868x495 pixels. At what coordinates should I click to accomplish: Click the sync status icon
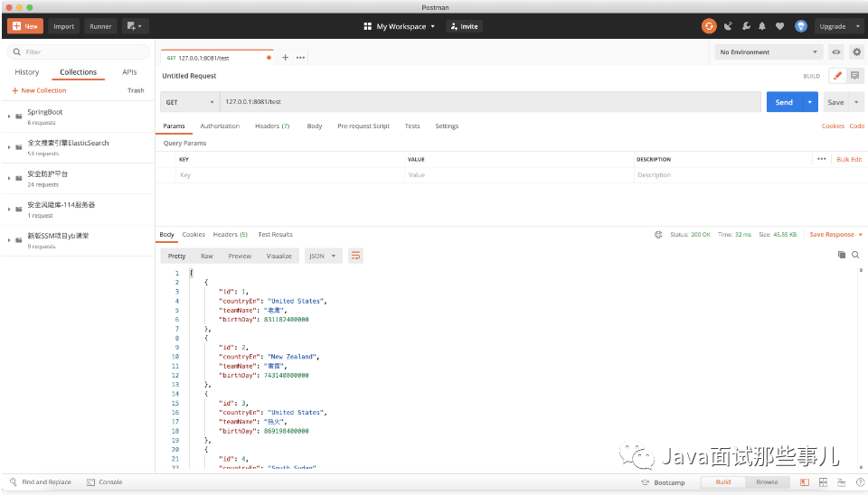click(709, 26)
